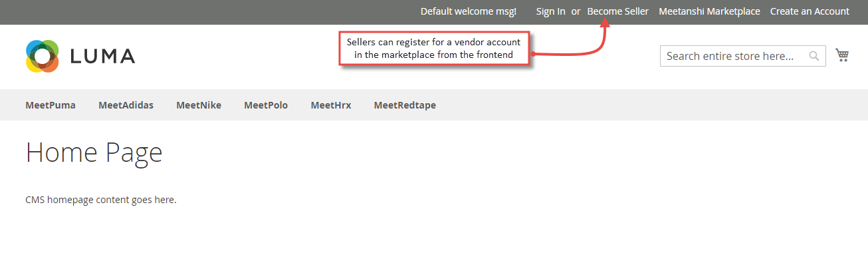Click the Sign In link
The height and width of the screenshot is (271, 868).
551,11
